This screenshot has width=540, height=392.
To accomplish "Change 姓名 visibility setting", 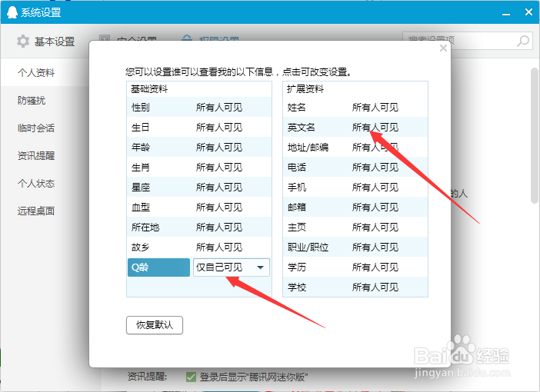I will [x=375, y=108].
